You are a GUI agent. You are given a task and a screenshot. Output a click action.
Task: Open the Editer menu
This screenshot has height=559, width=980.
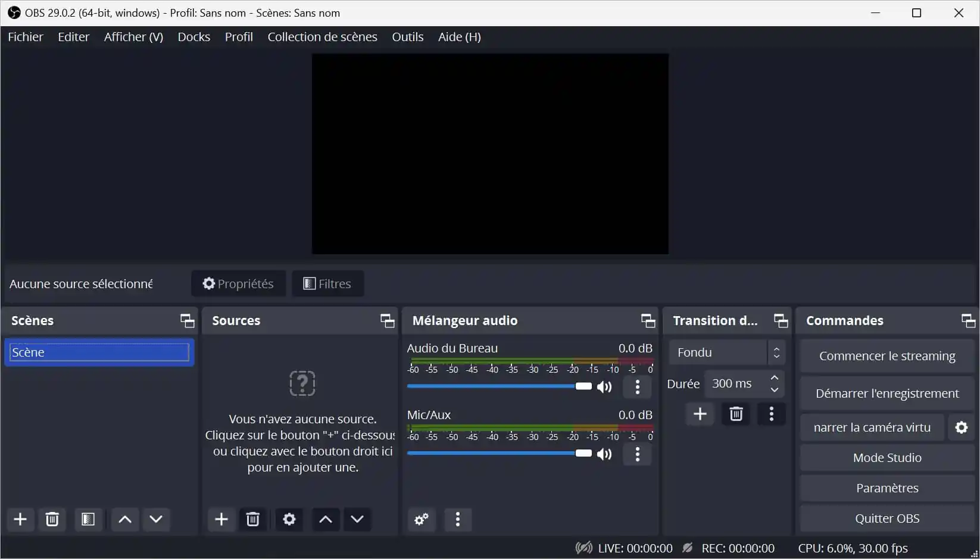[74, 37]
